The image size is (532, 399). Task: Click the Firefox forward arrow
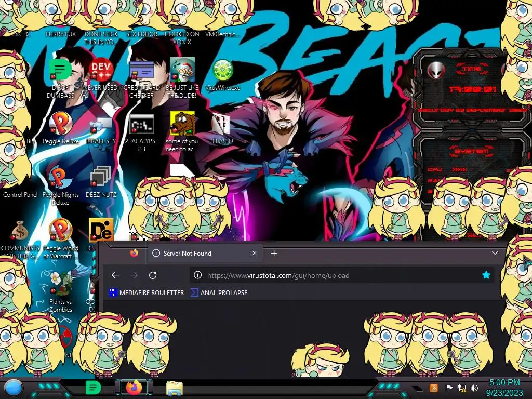[x=134, y=275]
